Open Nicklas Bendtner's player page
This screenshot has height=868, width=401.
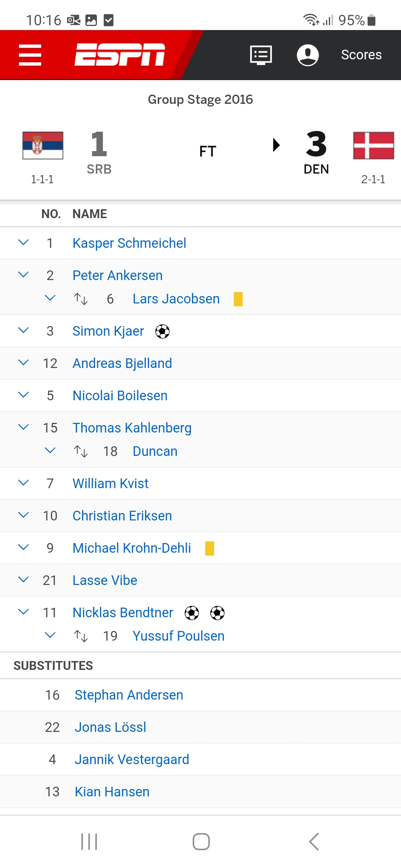click(123, 612)
